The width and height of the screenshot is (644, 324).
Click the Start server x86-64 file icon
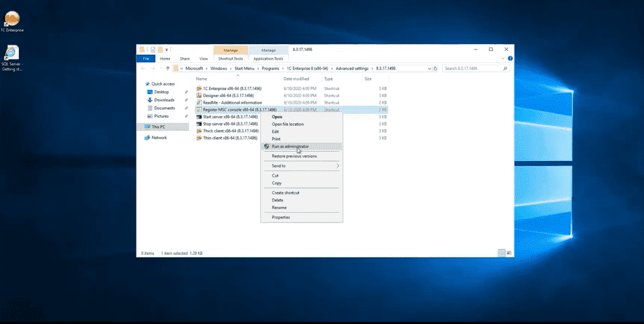tap(199, 116)
